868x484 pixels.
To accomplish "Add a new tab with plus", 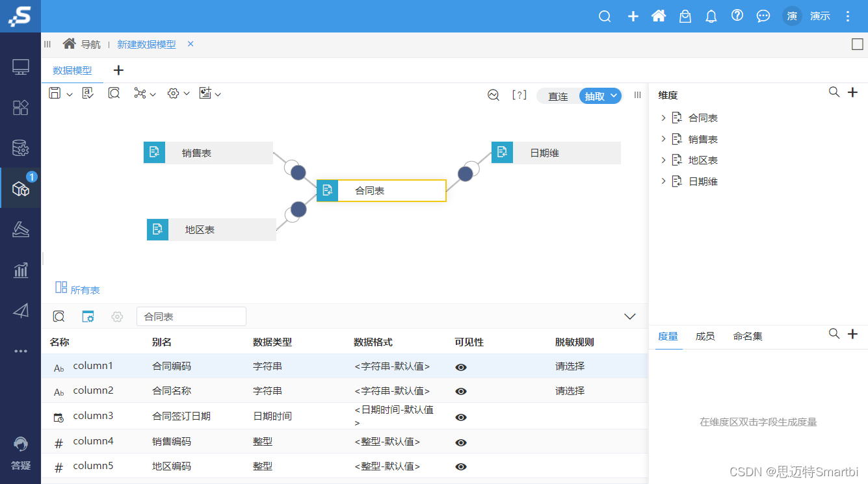I will (x=118, y=70).
